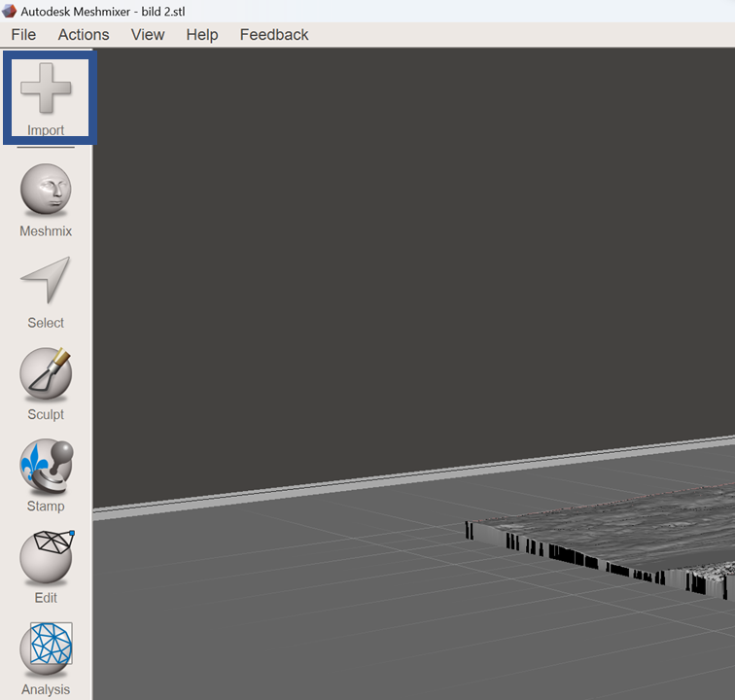Image resolution: width=735 pixels, height=700 pixels.
Task: Open the Feedback menu
Action: pos(274,34)
